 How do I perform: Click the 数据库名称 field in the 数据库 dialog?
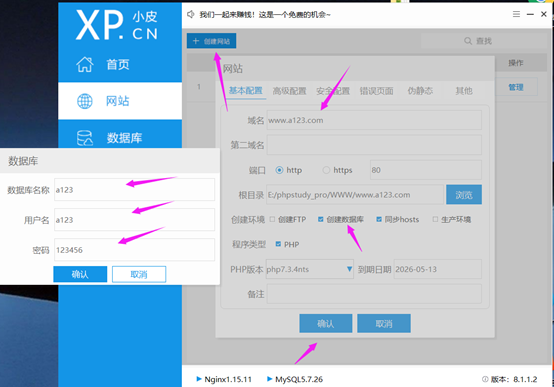coord(134,190)
